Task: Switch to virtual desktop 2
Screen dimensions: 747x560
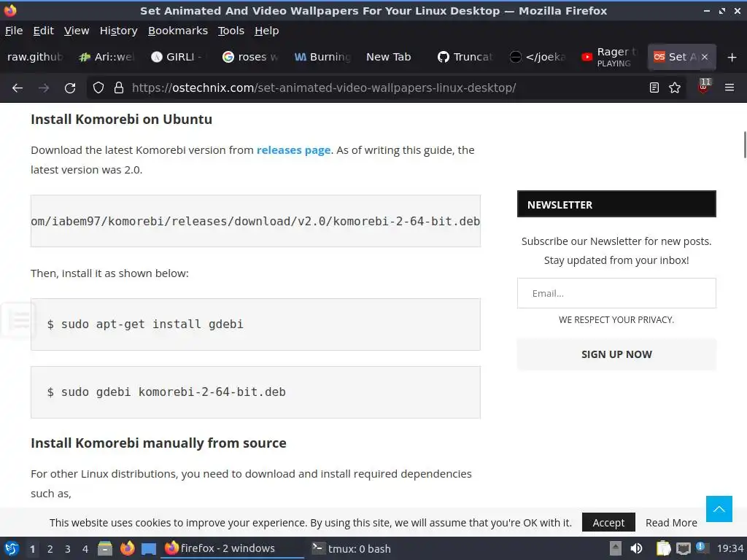Action: 50,549
